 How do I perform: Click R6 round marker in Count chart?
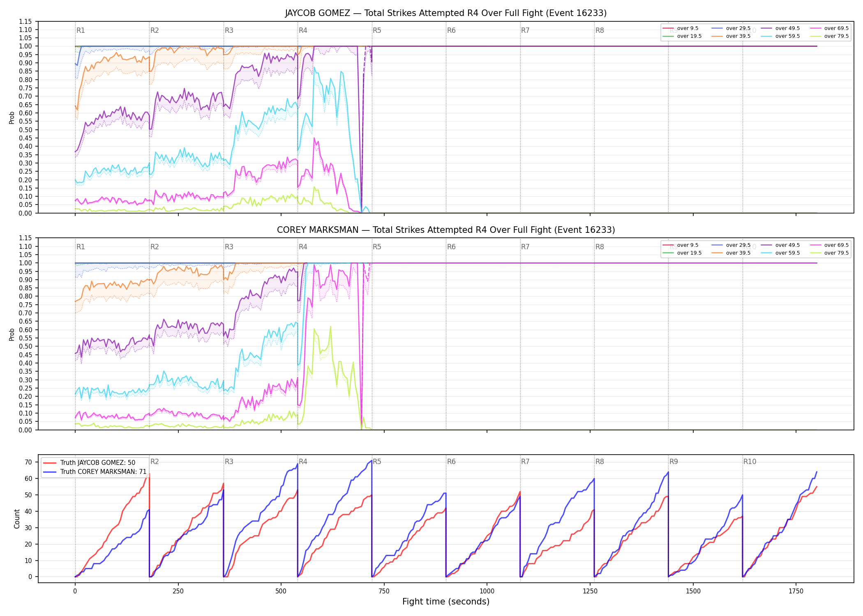[451, 462]
